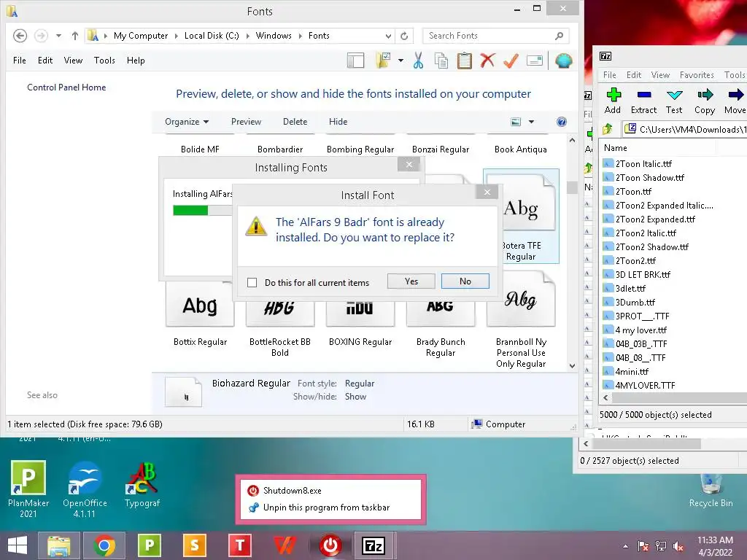The width and height of the screenshot is (747, 560).
Task: Click the Up one level arrow
Action: click(75, 36)
